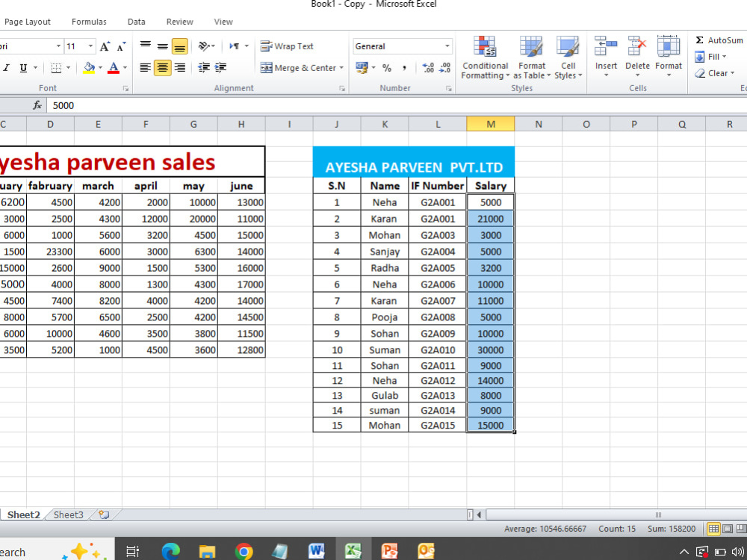Viewport: 747px width, 560px height.
Task: Open File Explorer from taskbar
Action: (207, 552)
